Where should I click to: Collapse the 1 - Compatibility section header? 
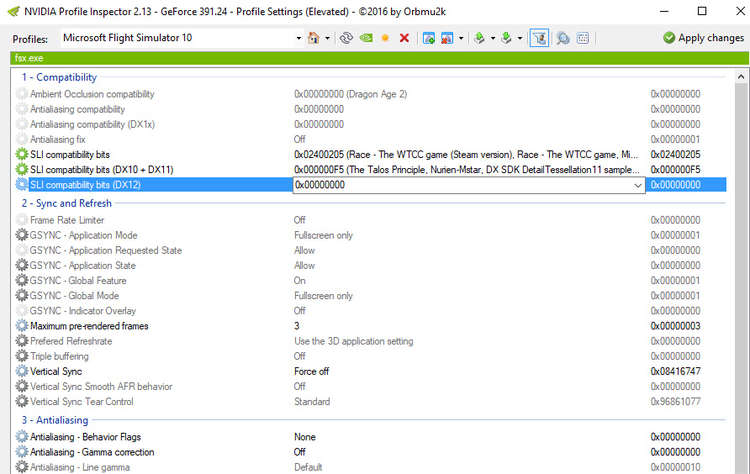59,77
